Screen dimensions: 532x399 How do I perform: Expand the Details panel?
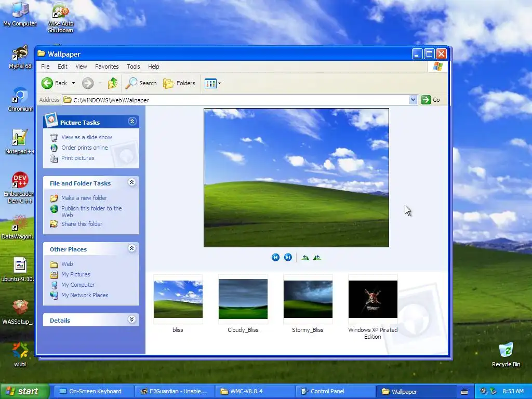coord(132,320)
